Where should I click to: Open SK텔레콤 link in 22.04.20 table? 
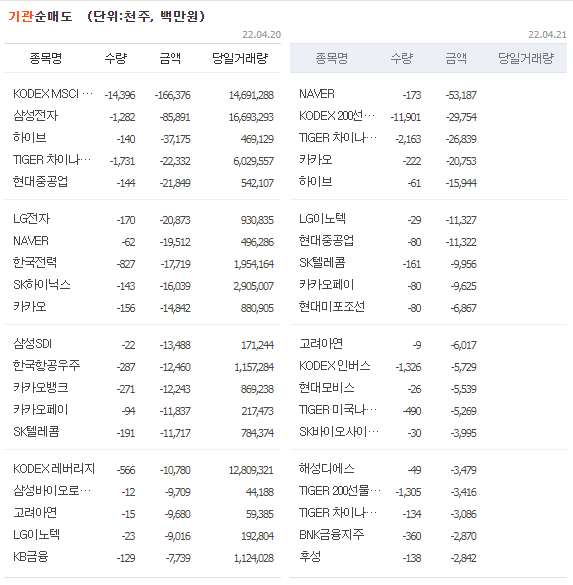click(x=36, y=432)
